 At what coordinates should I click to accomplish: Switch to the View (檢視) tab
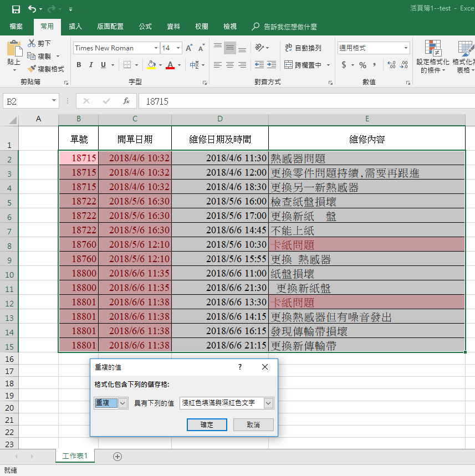click(x=230, y=27)
